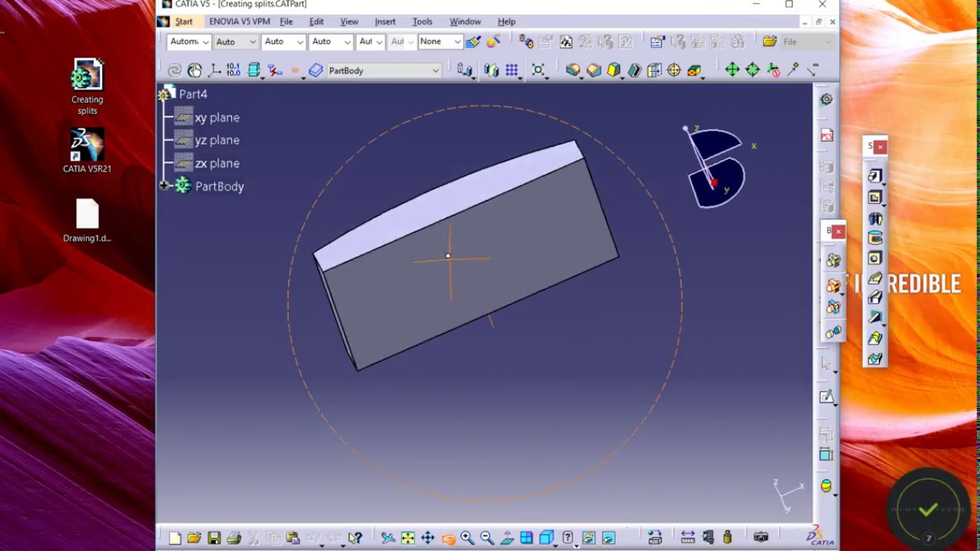Image resolution: width=980 pixels, height=551 pixels.
Task: Click the Plane icon next to PartBody selector
Action: click(315, 70)
